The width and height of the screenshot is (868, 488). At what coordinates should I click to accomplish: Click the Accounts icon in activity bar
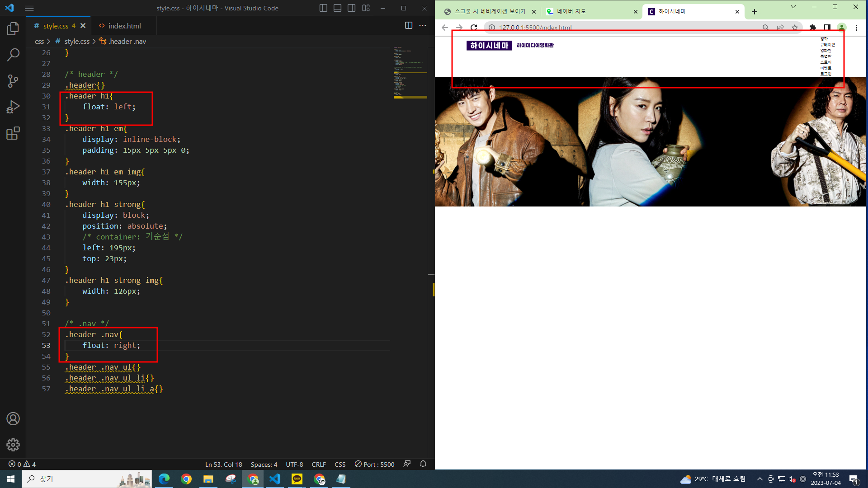tap(13, 419)
